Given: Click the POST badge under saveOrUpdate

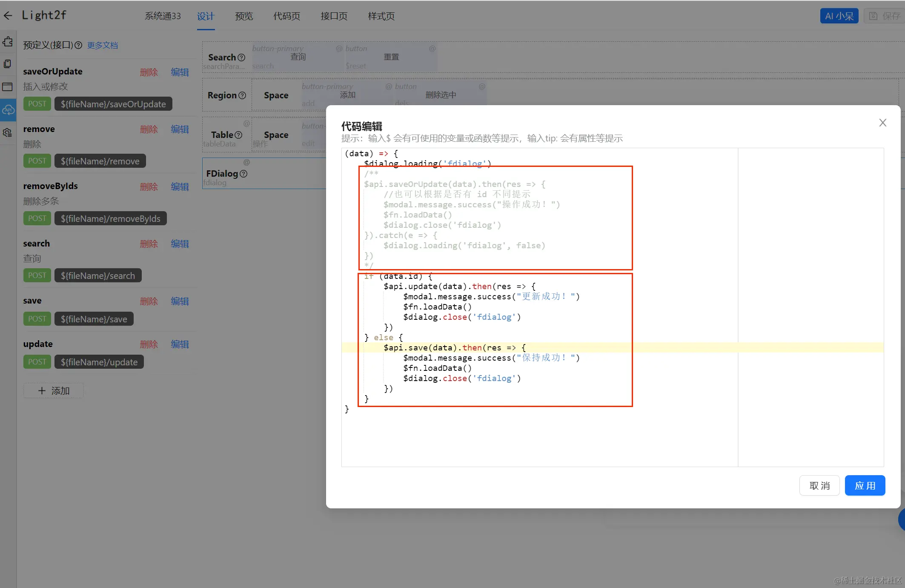Looking at the screenshot, I should pos(37,104).
